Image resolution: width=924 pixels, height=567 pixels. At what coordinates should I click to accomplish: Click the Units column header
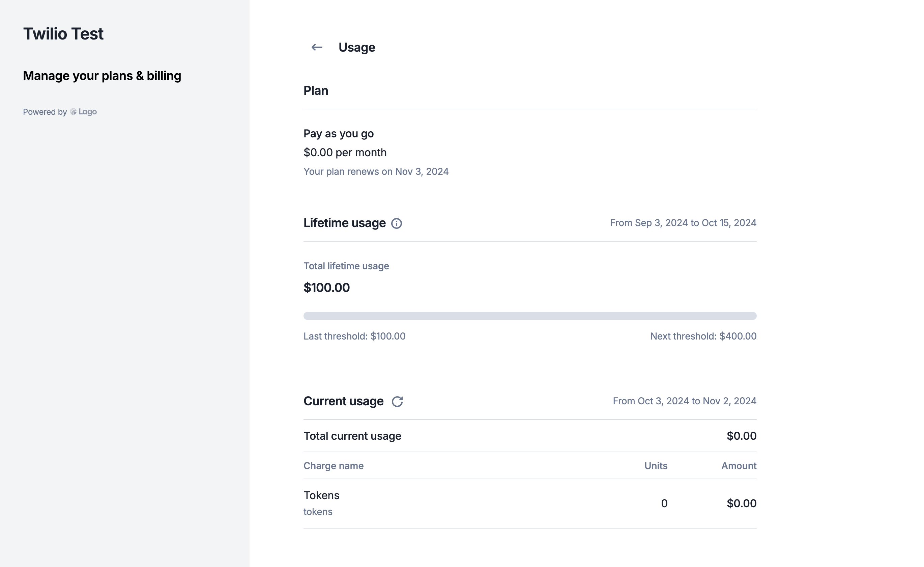click(656, 466)
